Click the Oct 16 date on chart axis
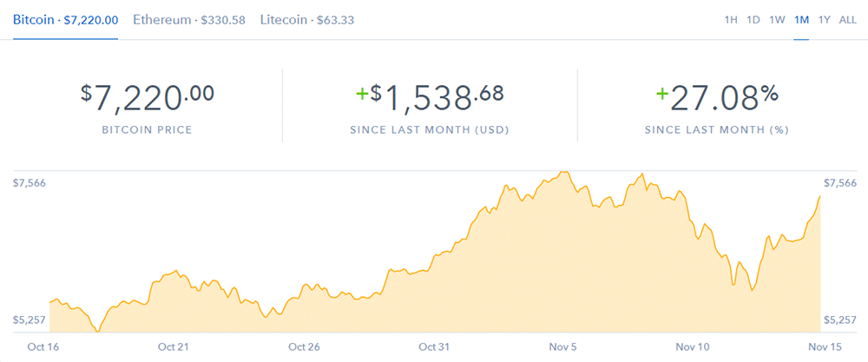The height and width of the screenshot is (362, 868). pyautogui.click(x=42, y=346)
